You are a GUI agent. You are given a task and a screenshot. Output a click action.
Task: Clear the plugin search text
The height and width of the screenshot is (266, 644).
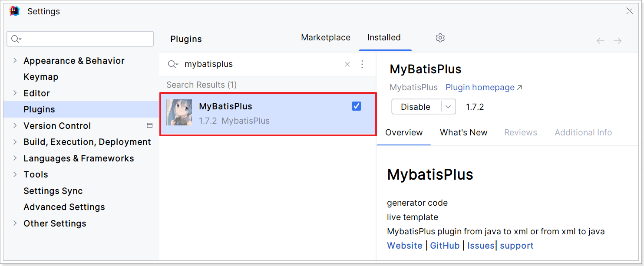coord(347,64)
